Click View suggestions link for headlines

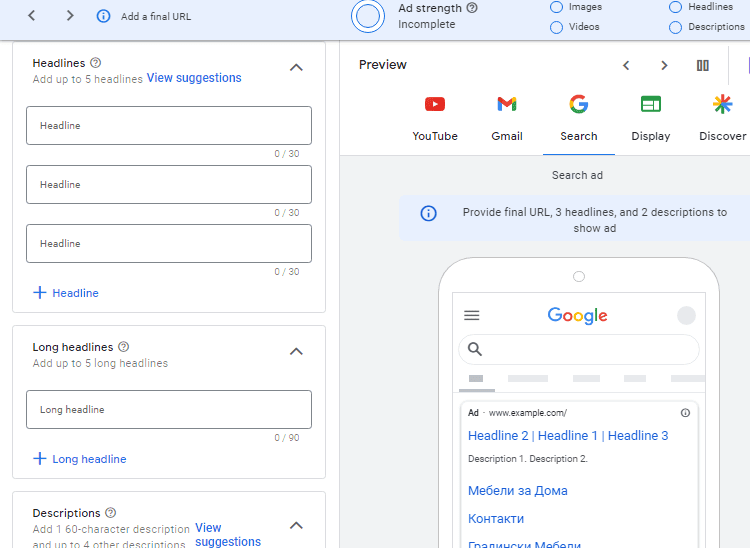coord(194,78)
